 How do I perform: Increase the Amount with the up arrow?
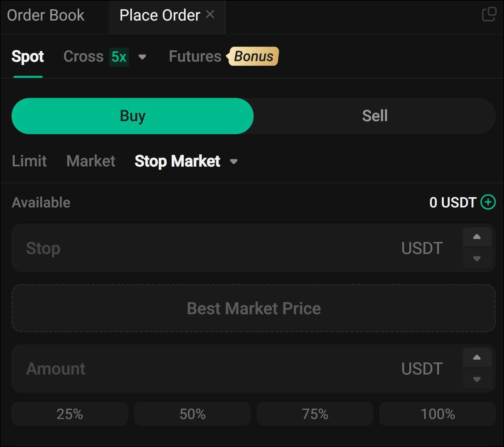477,357
